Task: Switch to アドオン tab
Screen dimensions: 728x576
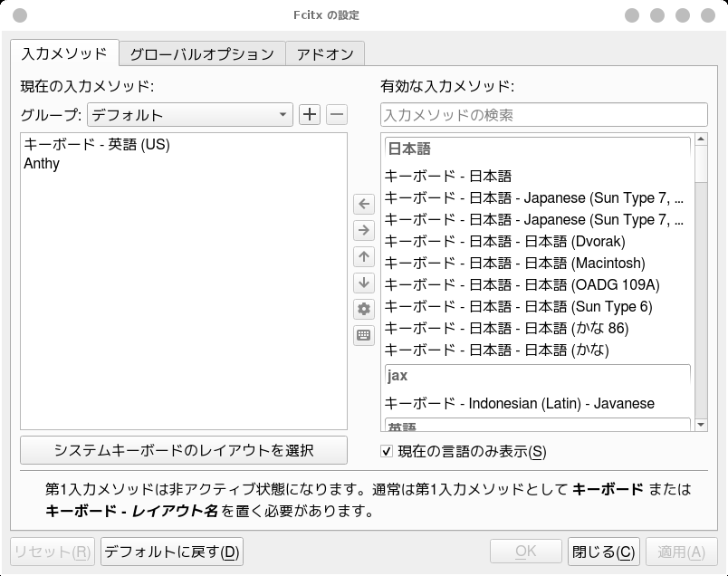Action: [x=325, y=53]
